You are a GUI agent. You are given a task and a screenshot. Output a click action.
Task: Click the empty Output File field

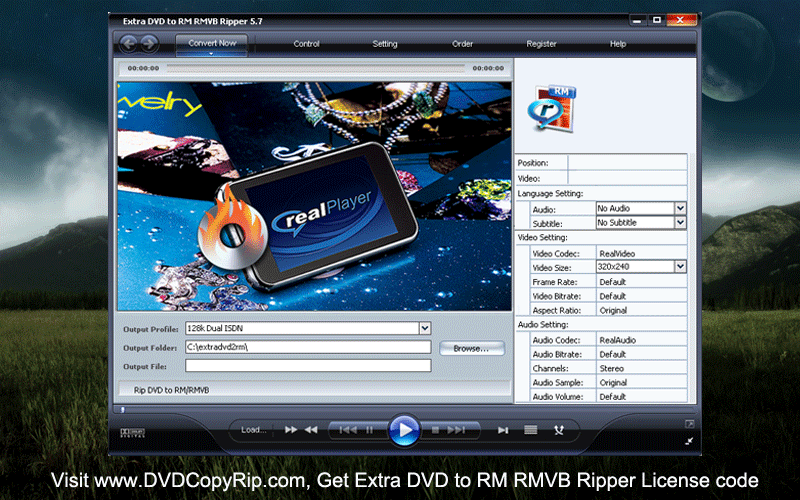pos(308,366)
